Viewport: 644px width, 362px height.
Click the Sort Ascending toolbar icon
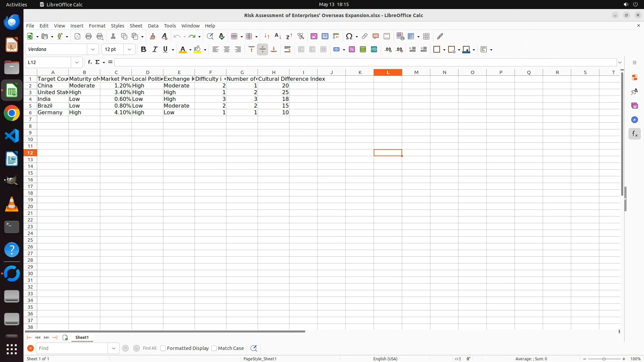coord(278,36)
